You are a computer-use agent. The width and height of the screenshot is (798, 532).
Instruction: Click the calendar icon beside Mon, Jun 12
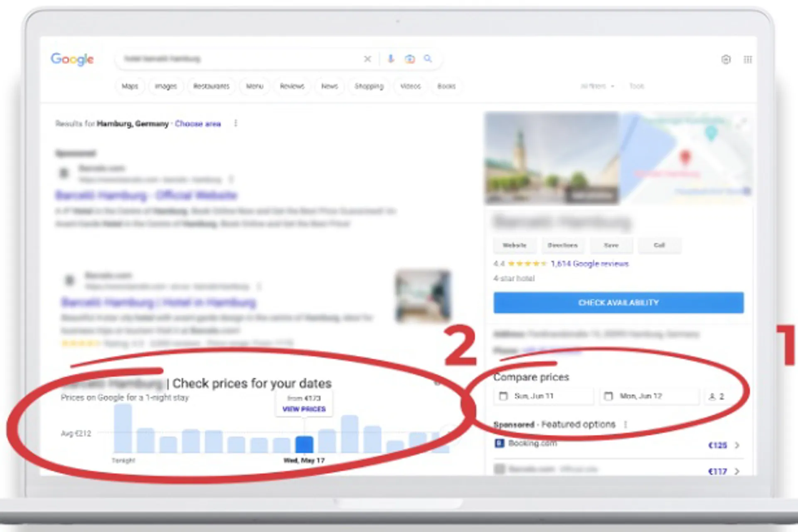608,396
